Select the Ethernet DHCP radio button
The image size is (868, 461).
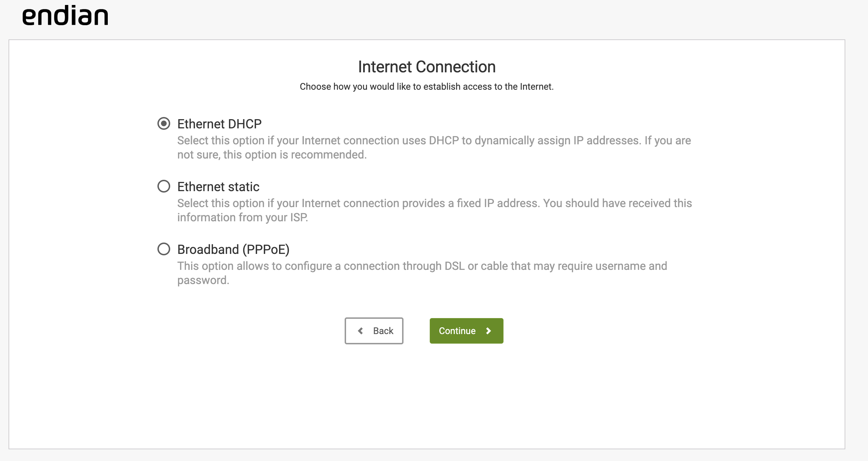tap(163, 123)
